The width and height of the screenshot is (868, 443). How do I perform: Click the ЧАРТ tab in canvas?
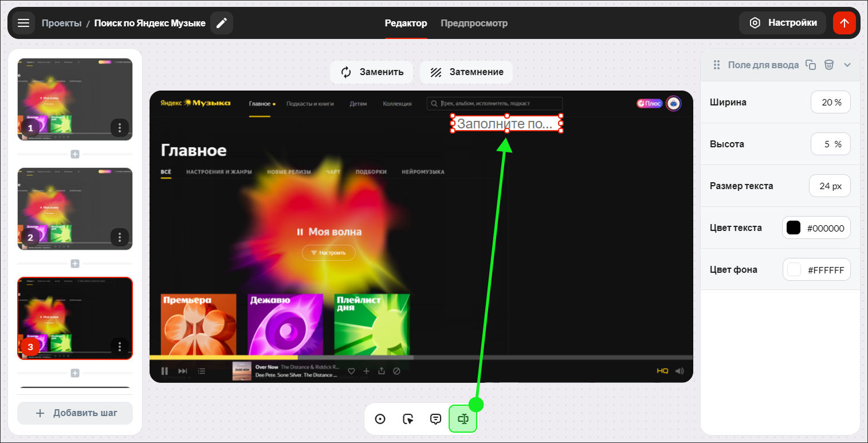(333, 172)
